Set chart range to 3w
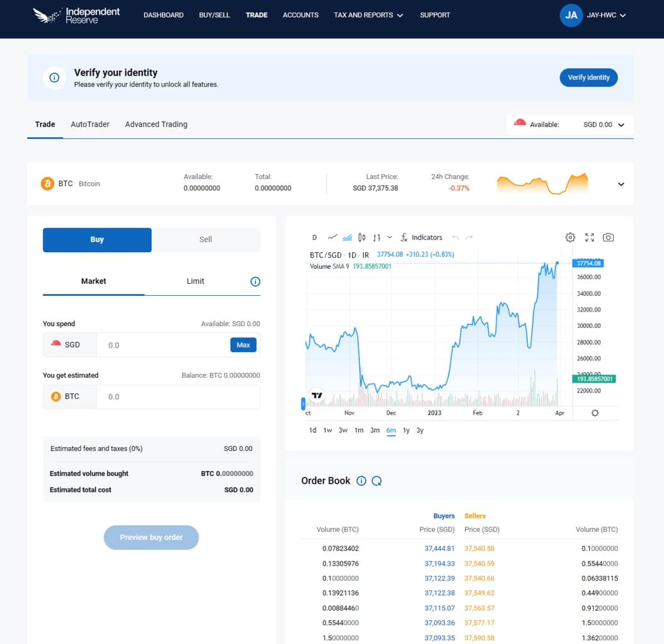Screen dimensions: 664x644 (342, 430)
